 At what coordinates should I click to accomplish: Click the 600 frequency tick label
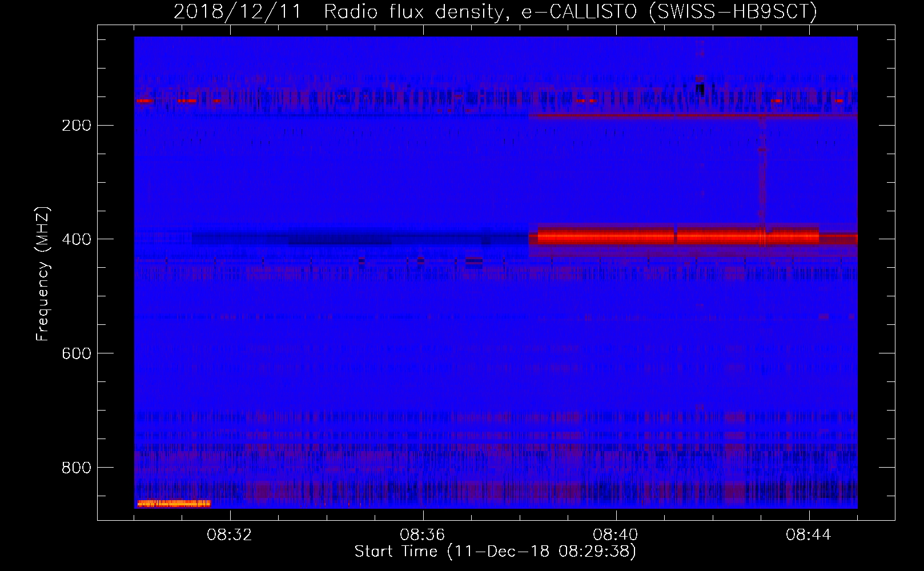(77, 354)
